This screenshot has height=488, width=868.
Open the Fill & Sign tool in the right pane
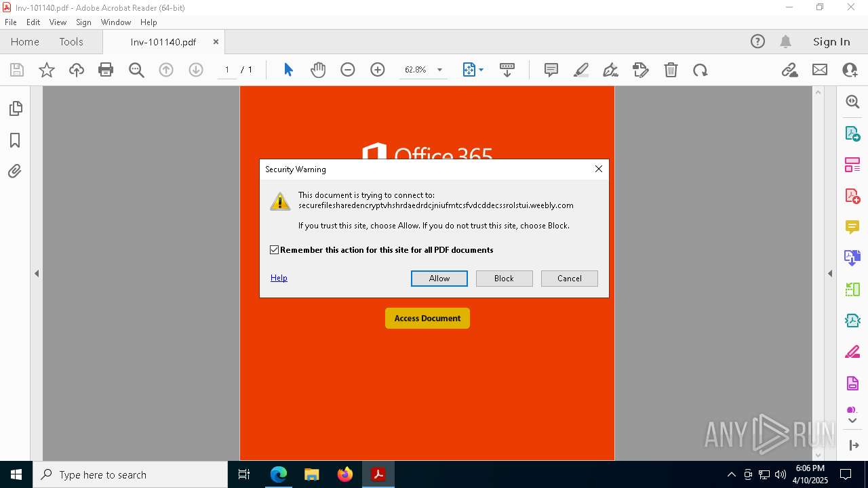[x=852, y=352]
